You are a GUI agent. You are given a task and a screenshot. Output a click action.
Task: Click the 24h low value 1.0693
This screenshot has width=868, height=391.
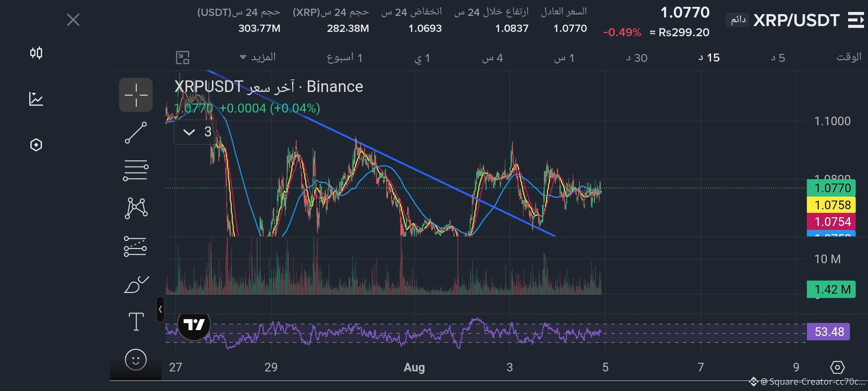point(425,28)
